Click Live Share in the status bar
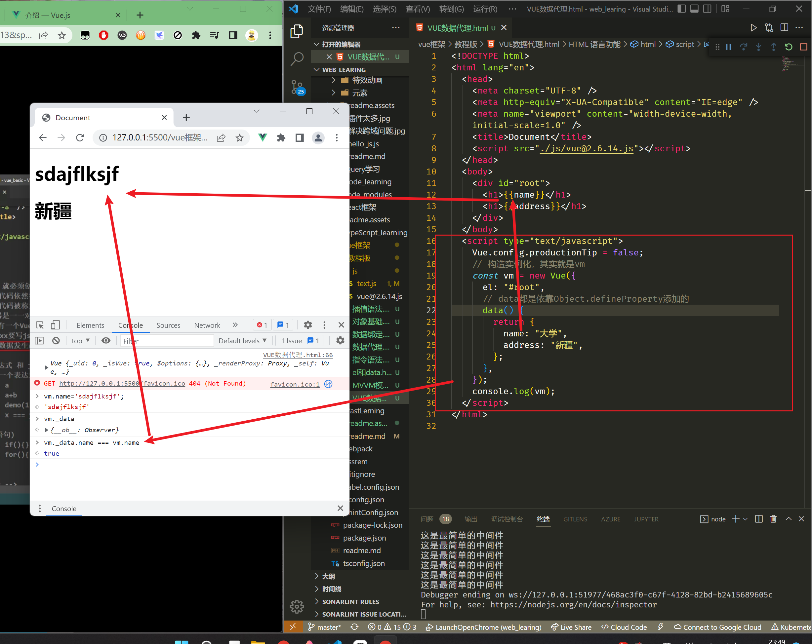 [x=571, y=627]
